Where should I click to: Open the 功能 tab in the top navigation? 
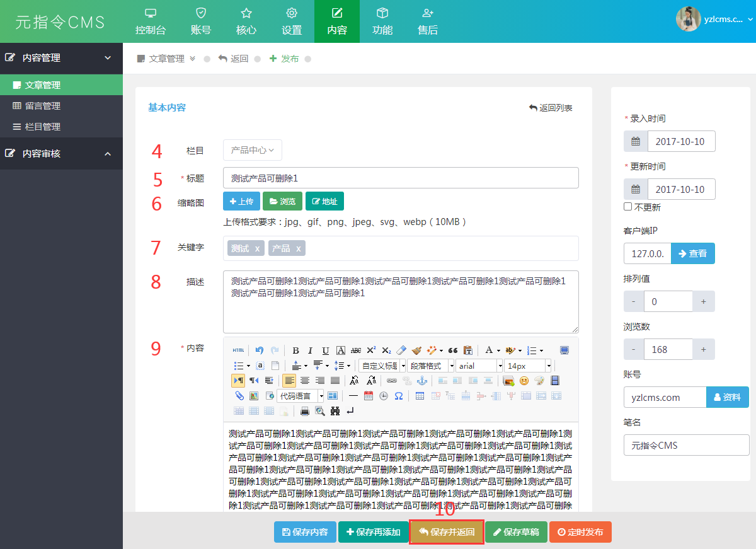point(382,21)
